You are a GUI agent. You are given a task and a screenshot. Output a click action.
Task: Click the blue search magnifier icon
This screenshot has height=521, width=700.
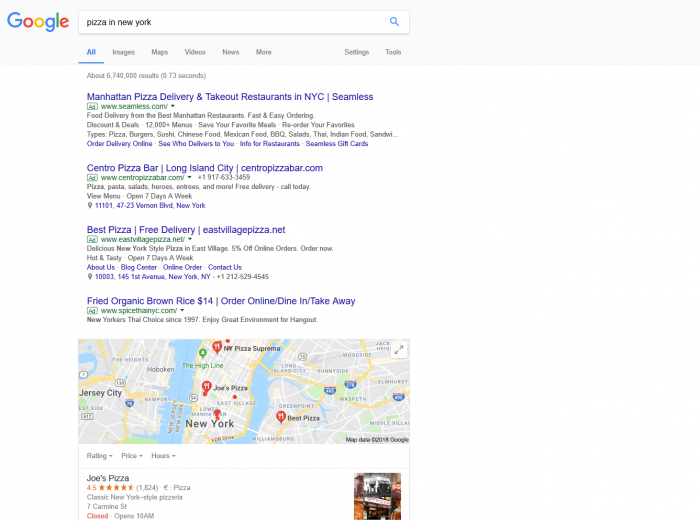(394, 21)
